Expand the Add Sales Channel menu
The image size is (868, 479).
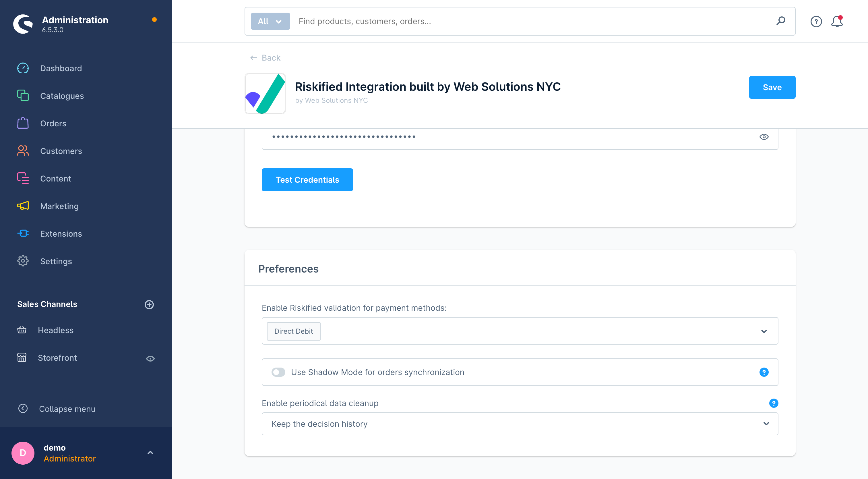point(150,304)
